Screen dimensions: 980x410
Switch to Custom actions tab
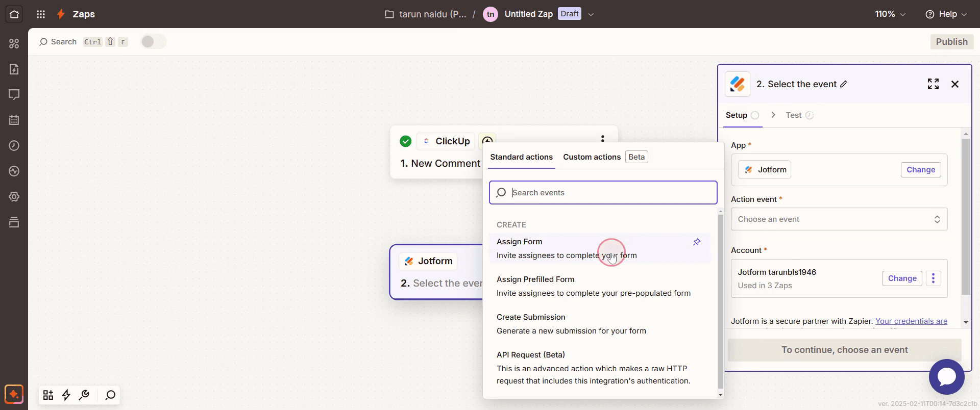pyautogui.click(x=592, y=157)
